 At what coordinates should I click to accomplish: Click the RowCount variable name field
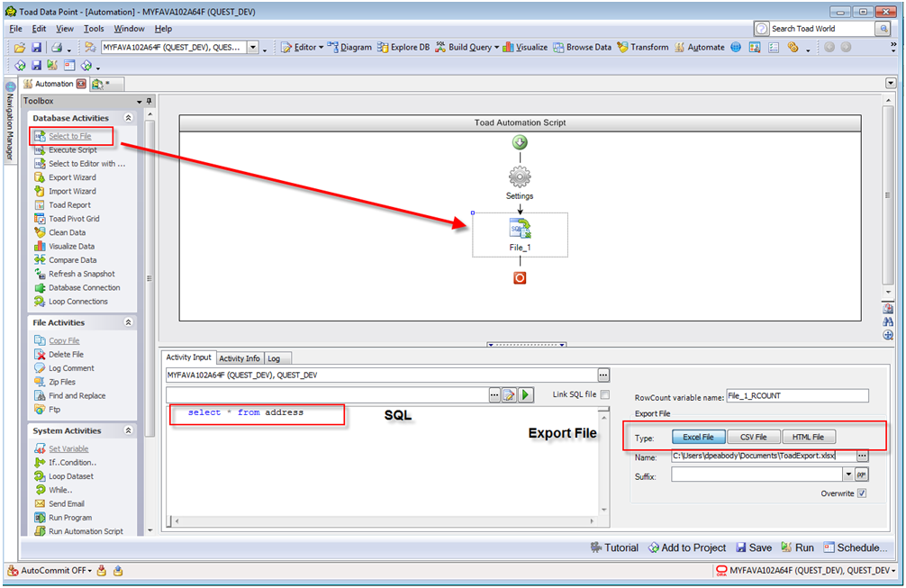coord(797,395)
